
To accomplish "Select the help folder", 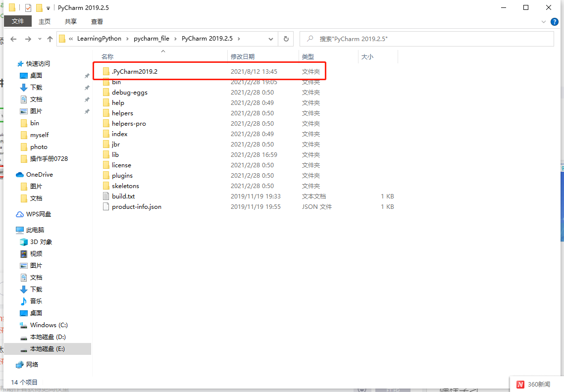I will tap(118, 103).
